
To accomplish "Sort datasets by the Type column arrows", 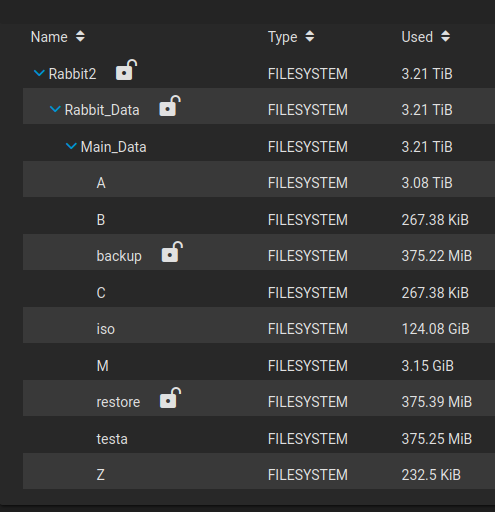I will [310, 36].
